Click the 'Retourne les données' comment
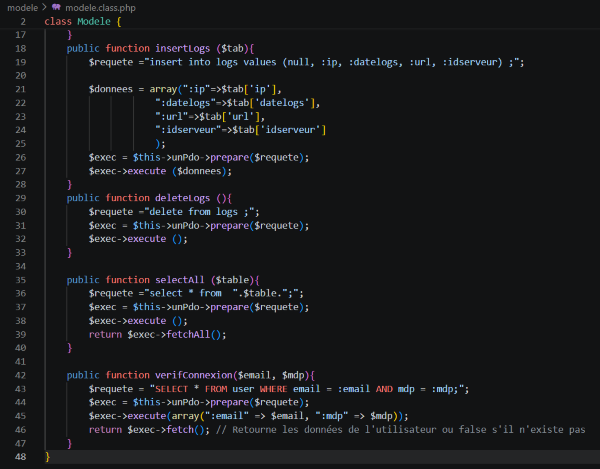 point(401,430)
